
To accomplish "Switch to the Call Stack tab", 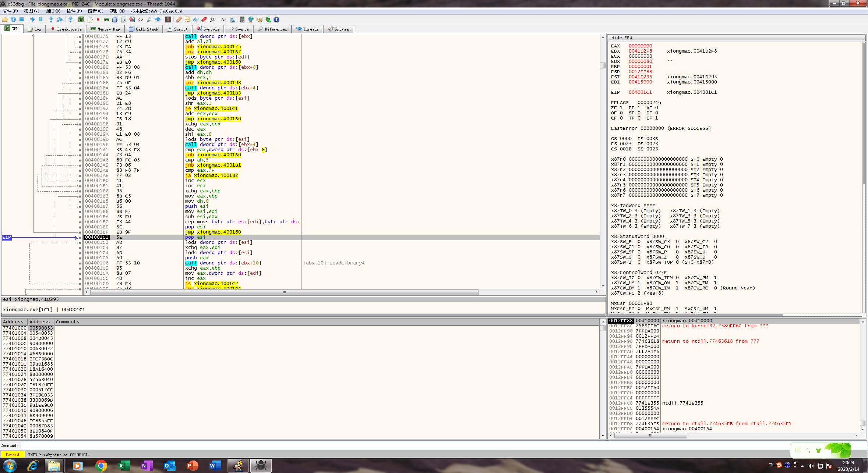I will click(x=144, y=29).
